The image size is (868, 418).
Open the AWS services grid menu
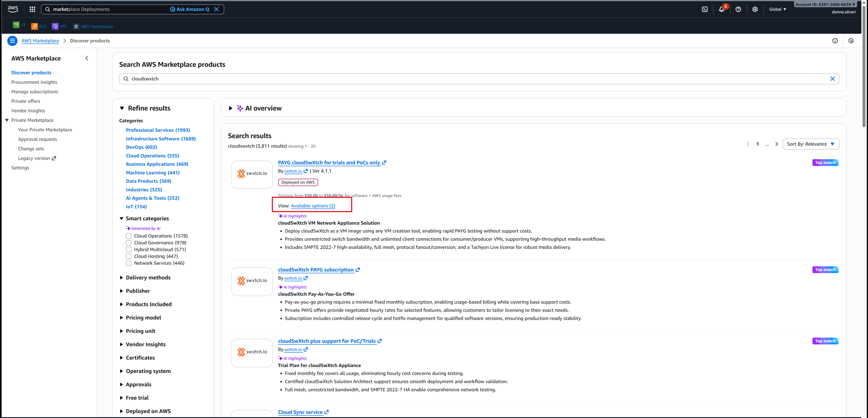coord(32,10)
